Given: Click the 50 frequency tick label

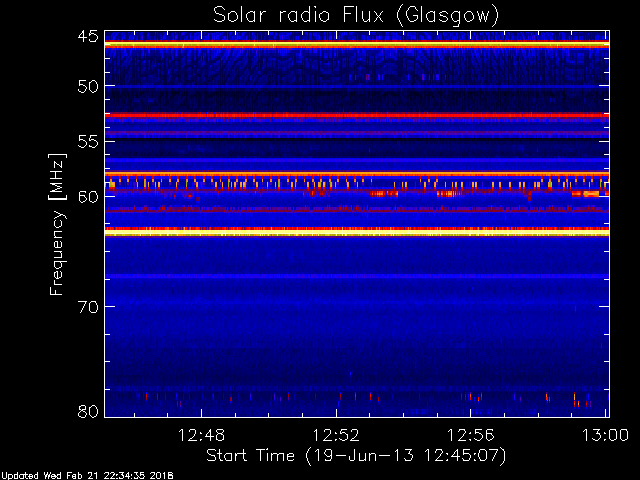Looking at the screenshot, I should coord(88,86).
